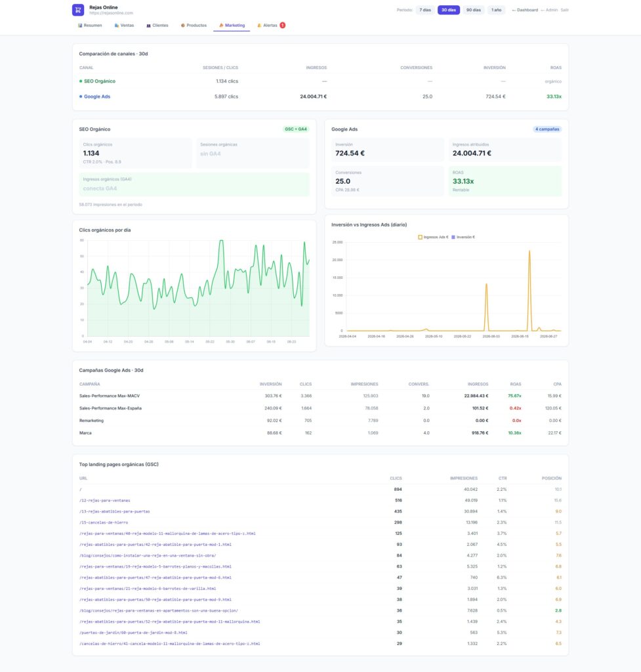
Task: Click the GSC + GA4 badge
Action: 296,129
